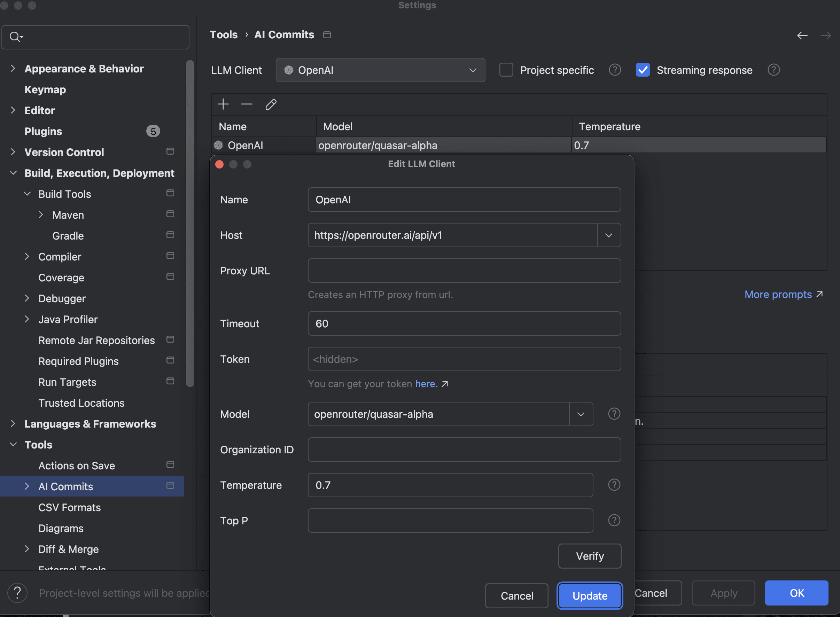Click project-level icon on AI Commits row

point(170,485)
